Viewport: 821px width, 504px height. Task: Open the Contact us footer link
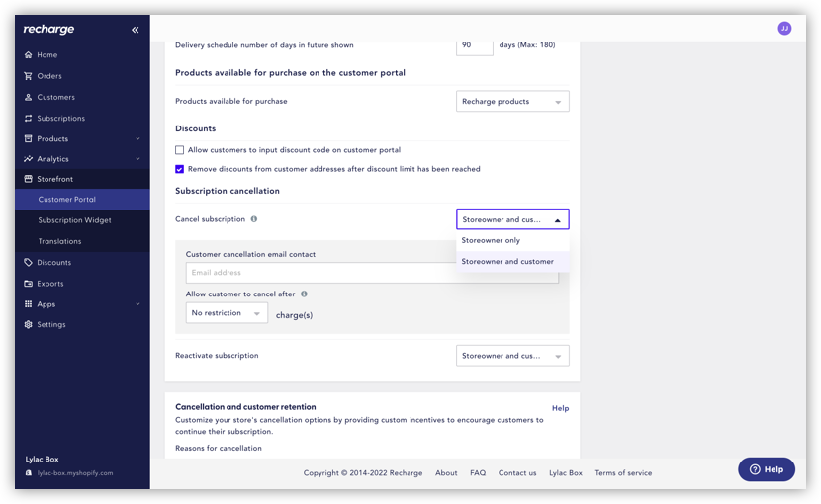[517, 473]
